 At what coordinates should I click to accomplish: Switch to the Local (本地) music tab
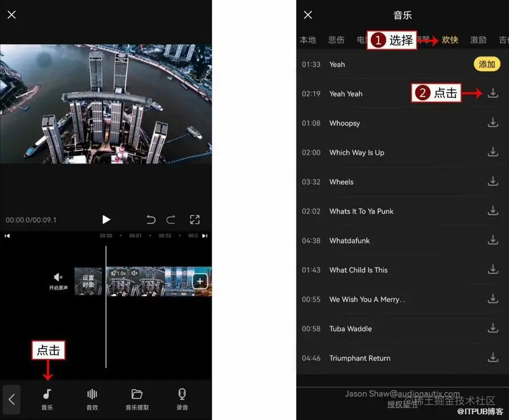(308, 40)
